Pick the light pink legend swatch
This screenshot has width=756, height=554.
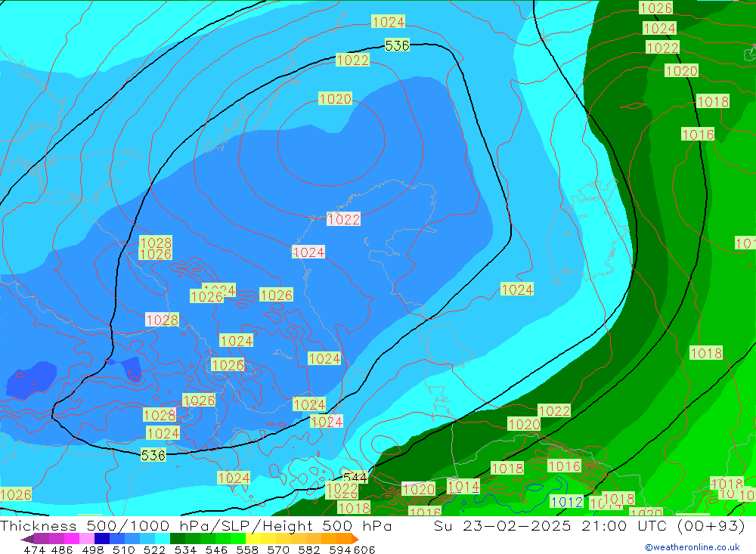coord(87,539)
